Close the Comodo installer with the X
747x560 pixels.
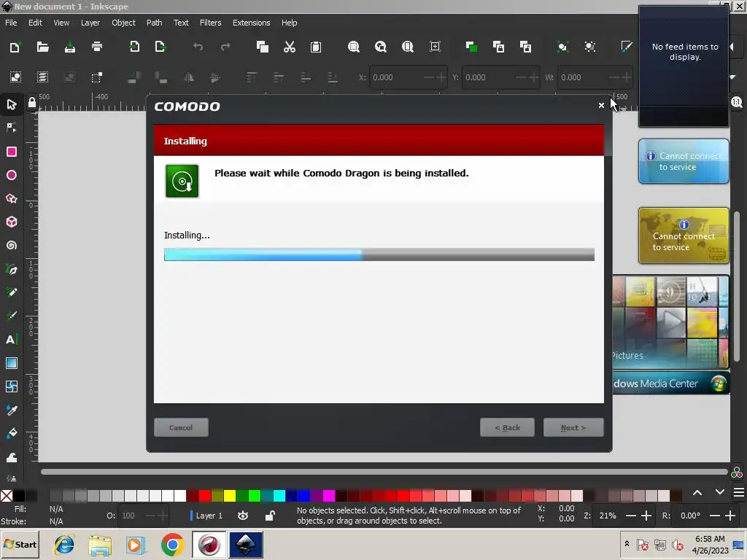click(x=601, y=105)
